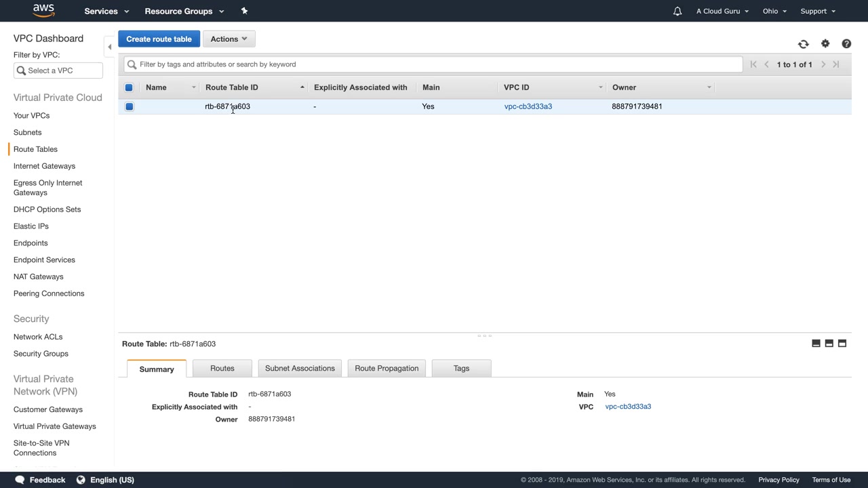Open Network ACLs
Viewport: 868px width, 488px height.
point(38,337)
